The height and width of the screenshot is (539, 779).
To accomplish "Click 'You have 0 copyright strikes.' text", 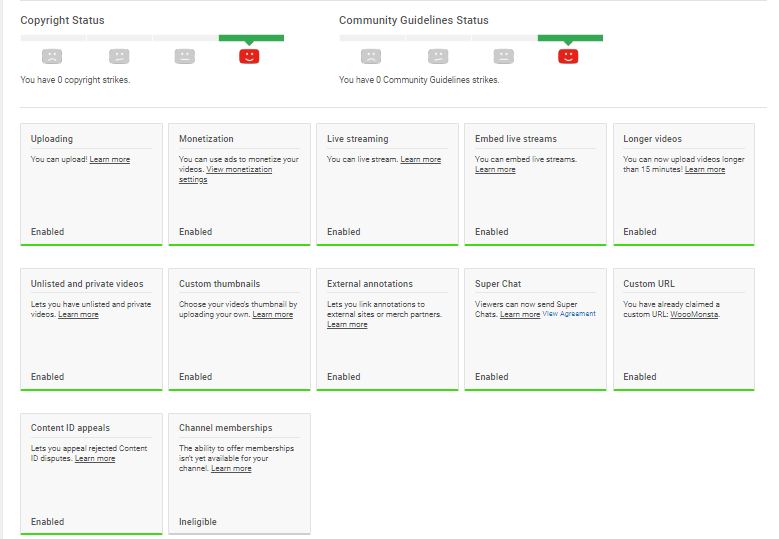I will point(75,79).
